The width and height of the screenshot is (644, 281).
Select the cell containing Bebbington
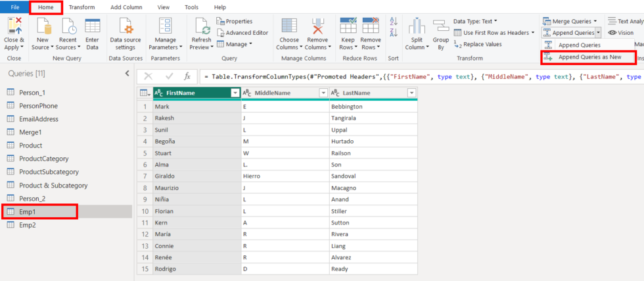click(x=373, y=107)
